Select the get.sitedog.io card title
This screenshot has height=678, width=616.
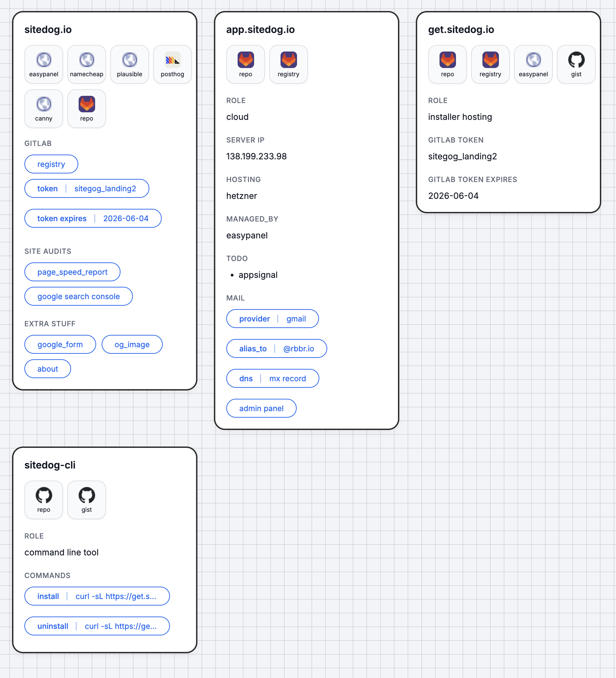(x=461, y=30)
